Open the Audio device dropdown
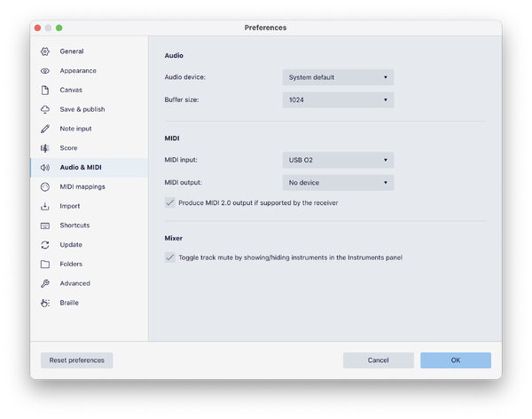 pos(338,77)
